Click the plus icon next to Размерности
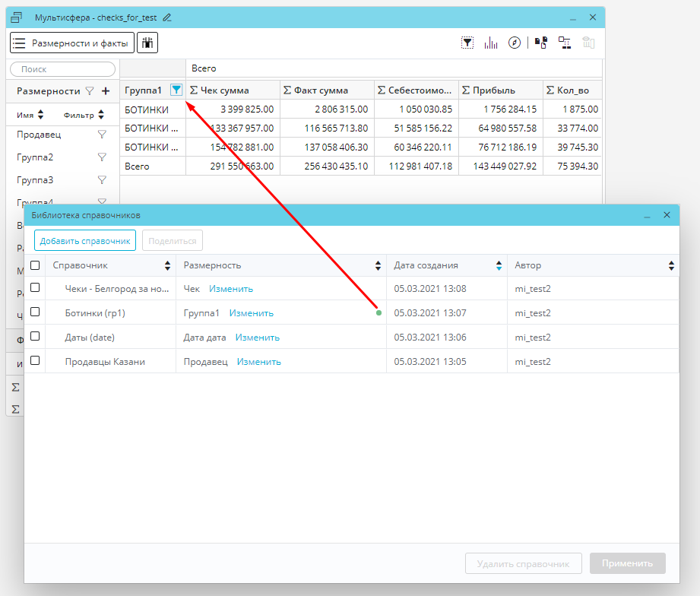Viewport: 700px width, 596px height. tap(106, 90)
